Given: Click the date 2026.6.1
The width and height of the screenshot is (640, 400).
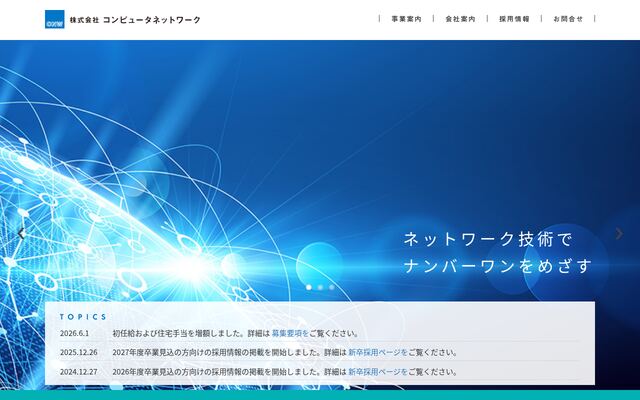Looking at the screenshot, I should (x=74, y=333).
